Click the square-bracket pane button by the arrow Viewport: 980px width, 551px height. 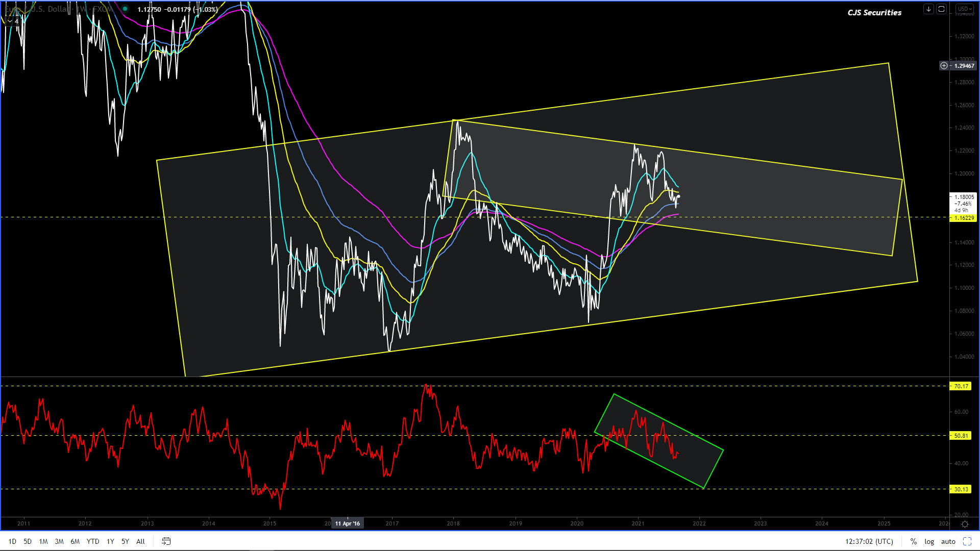coord(942,9)
